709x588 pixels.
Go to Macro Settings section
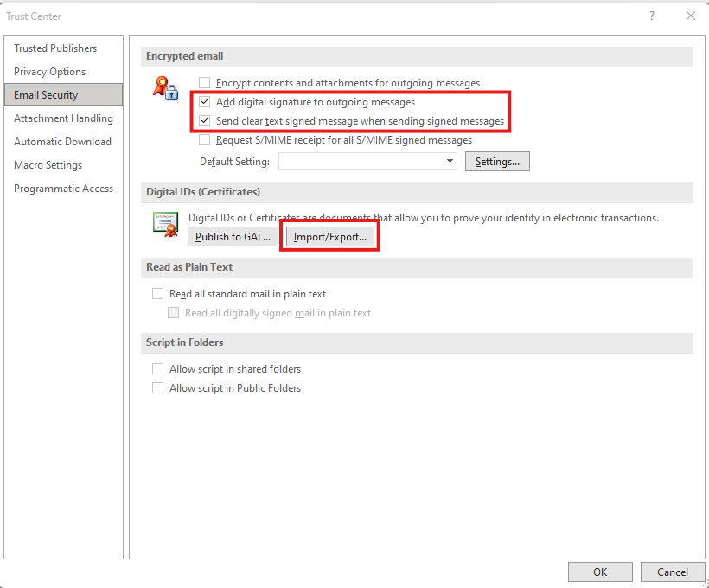(48, 165)
